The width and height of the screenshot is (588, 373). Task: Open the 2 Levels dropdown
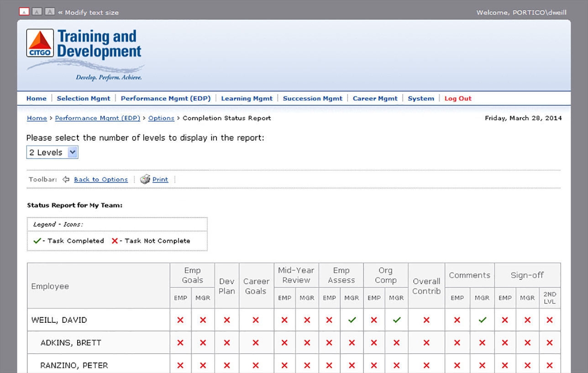[52, 152]
